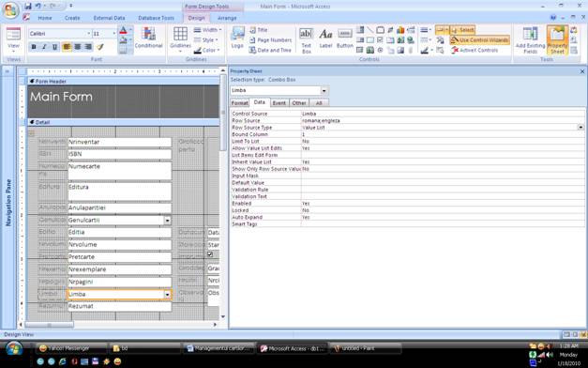Open the Calibri font name dropdown

89,34
